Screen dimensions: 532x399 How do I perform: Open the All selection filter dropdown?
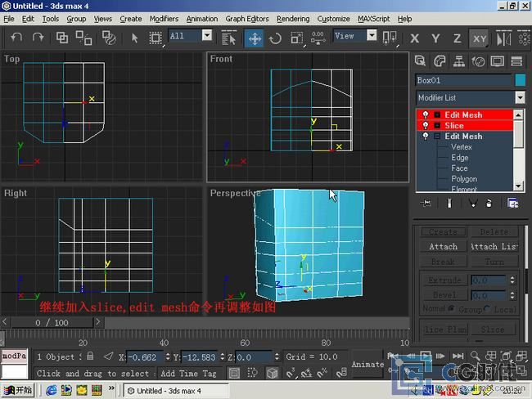pyautogui.click(x=206, y=35)
